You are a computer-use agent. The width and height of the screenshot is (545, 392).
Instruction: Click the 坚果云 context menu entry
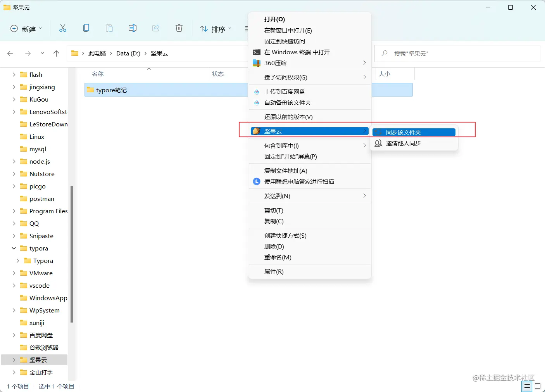[309, 131]
